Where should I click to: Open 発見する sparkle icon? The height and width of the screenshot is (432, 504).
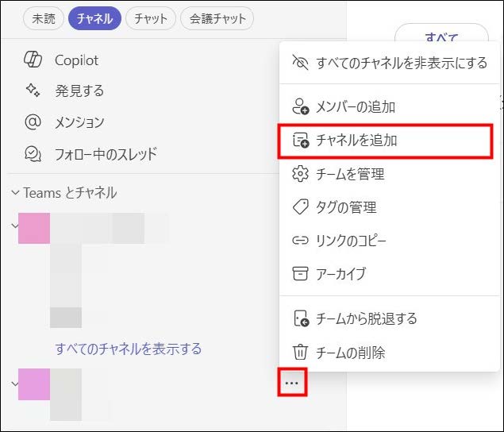[33, 91]
